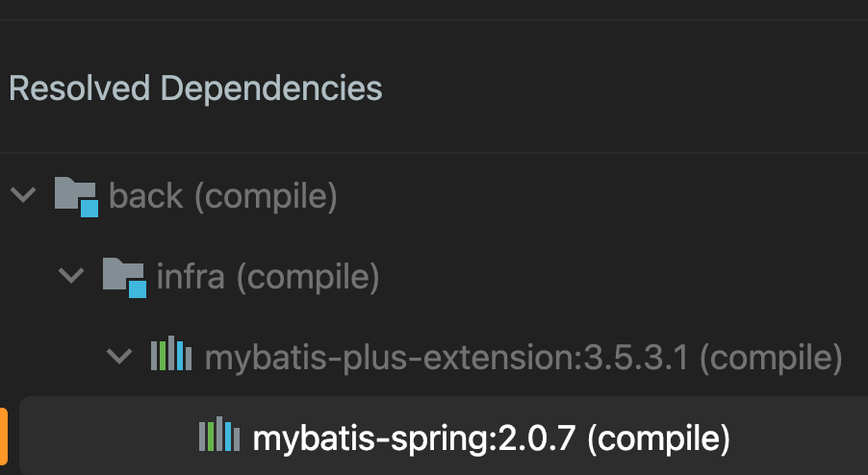The image size is (868, 475).
Task: Click blue badge on back folder icon
Action: point(89,208)
